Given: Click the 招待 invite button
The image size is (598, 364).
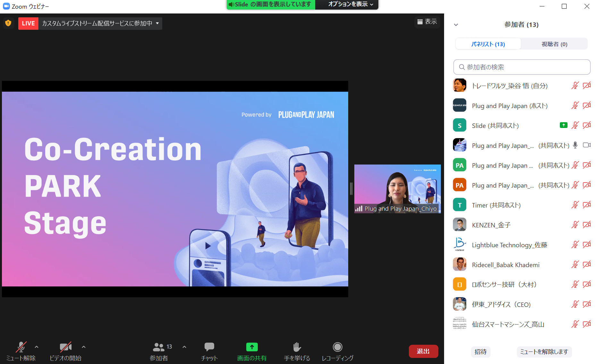Looking at the screenshot, I should [480, 352].
